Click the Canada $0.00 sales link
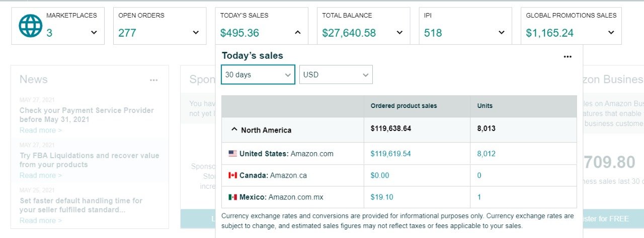Screen dimensions: 644x238 (380, 175)
